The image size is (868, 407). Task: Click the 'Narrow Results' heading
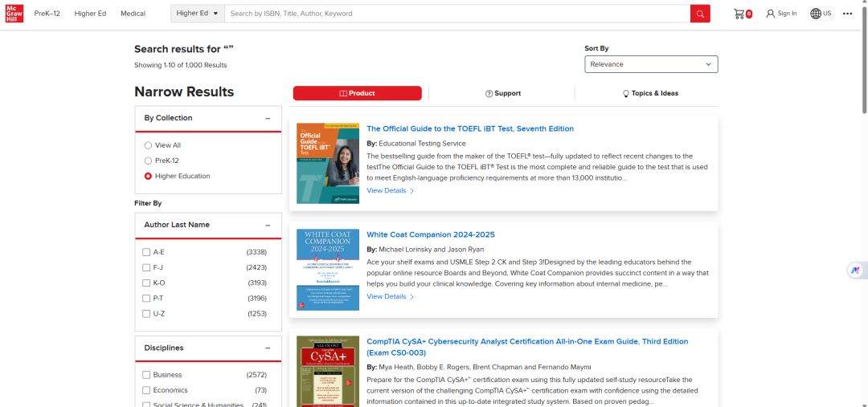pos(184,92)
